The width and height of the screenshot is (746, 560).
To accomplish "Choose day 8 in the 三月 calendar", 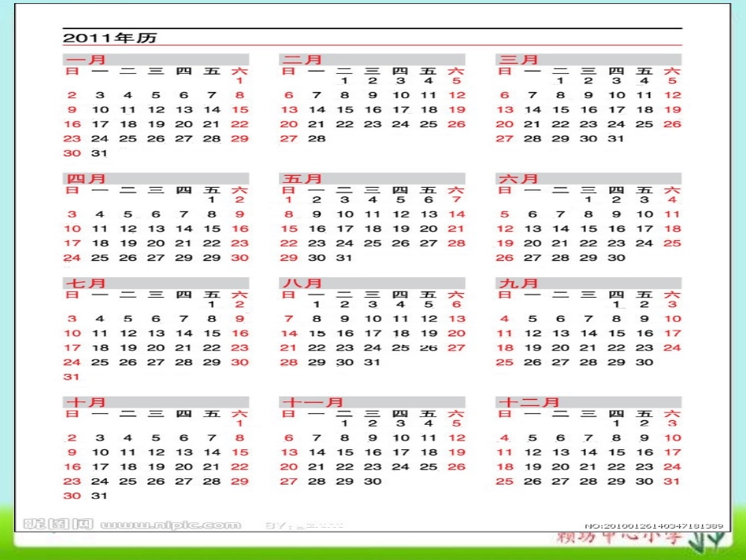I will tap(561, 95).
